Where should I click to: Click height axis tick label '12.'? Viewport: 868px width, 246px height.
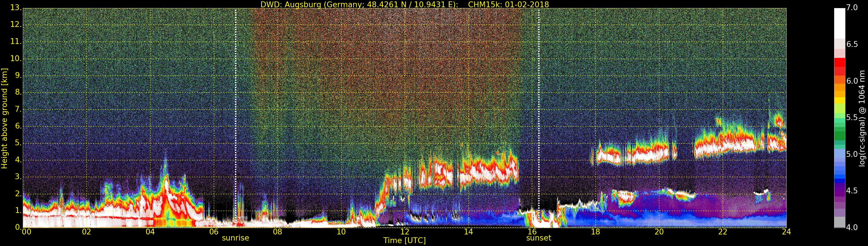point(16,24)
